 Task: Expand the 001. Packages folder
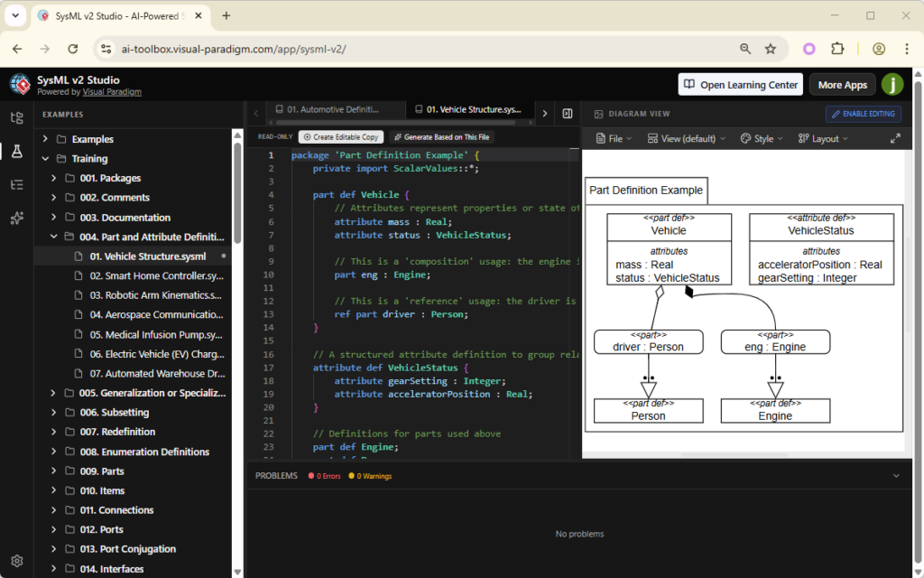[53, 178]
